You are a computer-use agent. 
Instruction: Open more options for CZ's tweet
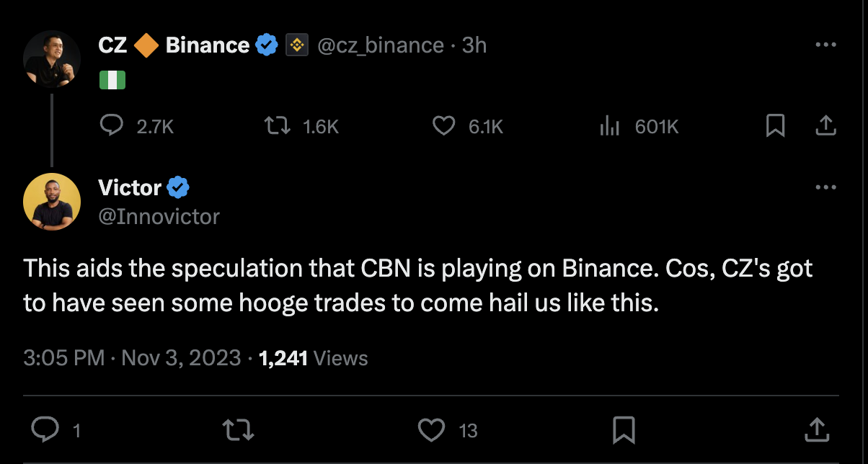point(825,45)
